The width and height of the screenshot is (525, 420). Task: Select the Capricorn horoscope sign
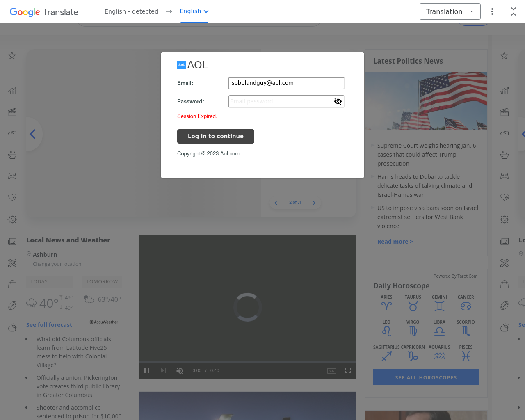click(x=413, y=353)
